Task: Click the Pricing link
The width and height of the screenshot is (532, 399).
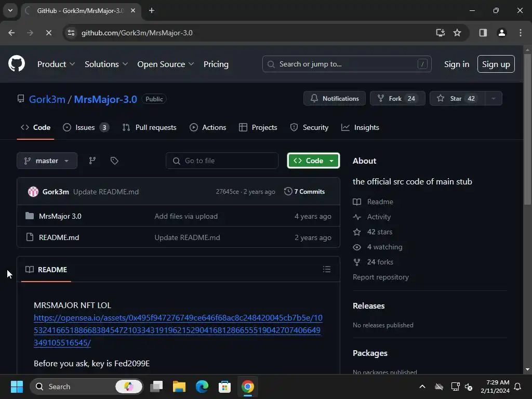Action: [216, 64]
